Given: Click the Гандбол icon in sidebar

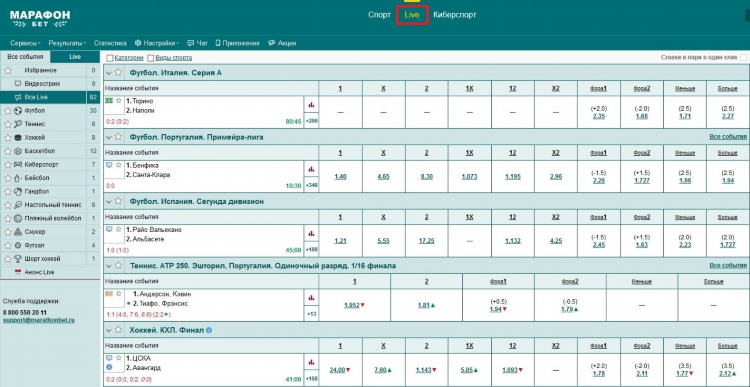Looking at the screenshot, I should tap(18, 191).
